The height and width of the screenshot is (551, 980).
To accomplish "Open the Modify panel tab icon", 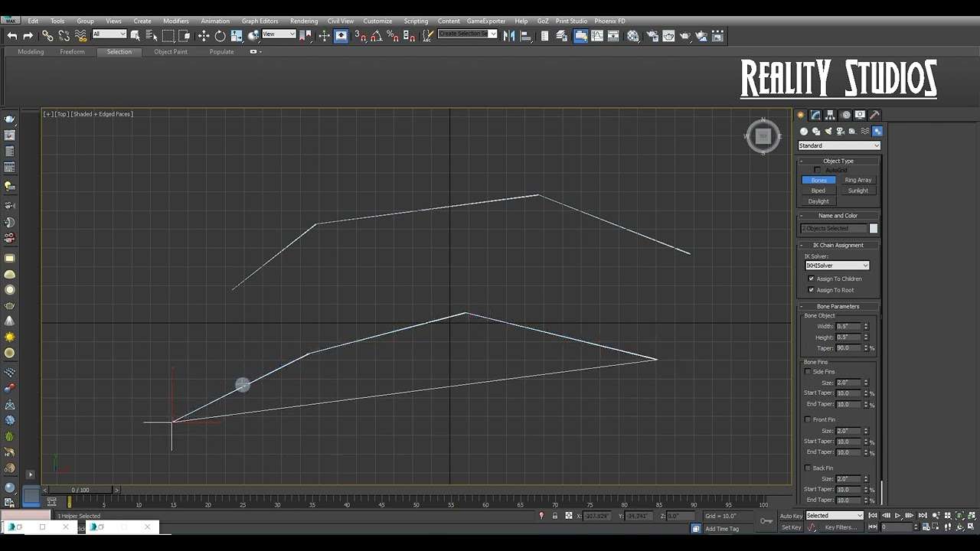I will (x=815, y=115).
